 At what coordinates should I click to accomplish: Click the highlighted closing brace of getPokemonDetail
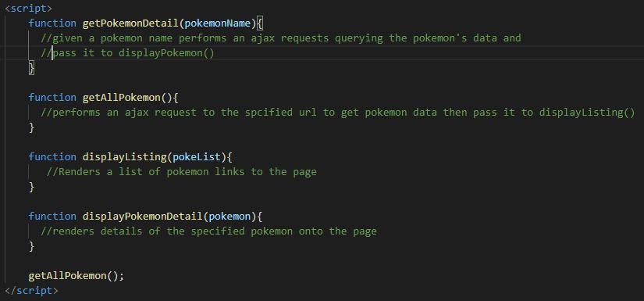pyautogui.click(x=31, y=68)
